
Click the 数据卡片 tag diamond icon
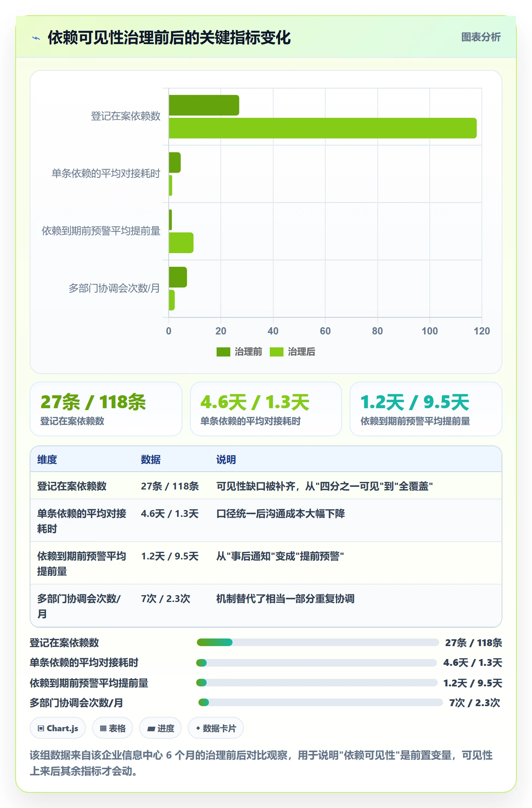click(198, 728)
